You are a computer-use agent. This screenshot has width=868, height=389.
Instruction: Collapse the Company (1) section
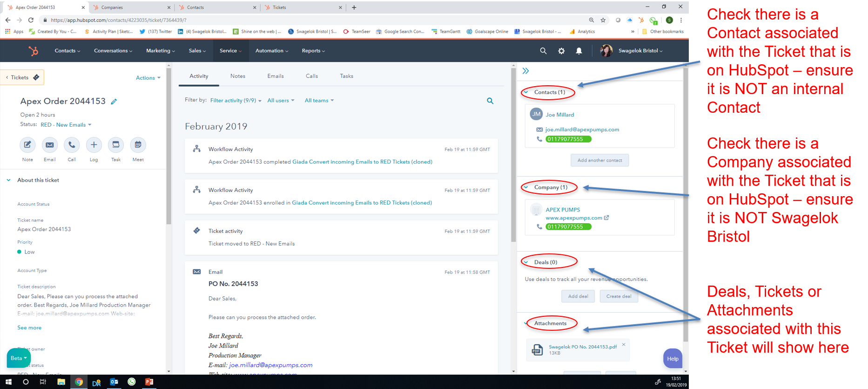click(526, 187)
